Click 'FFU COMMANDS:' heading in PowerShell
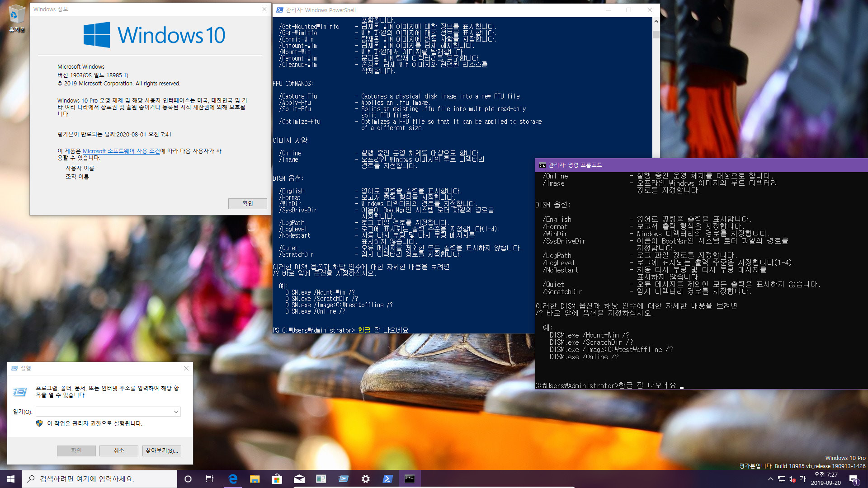This screenshot has width=868, height=488. 293,84
